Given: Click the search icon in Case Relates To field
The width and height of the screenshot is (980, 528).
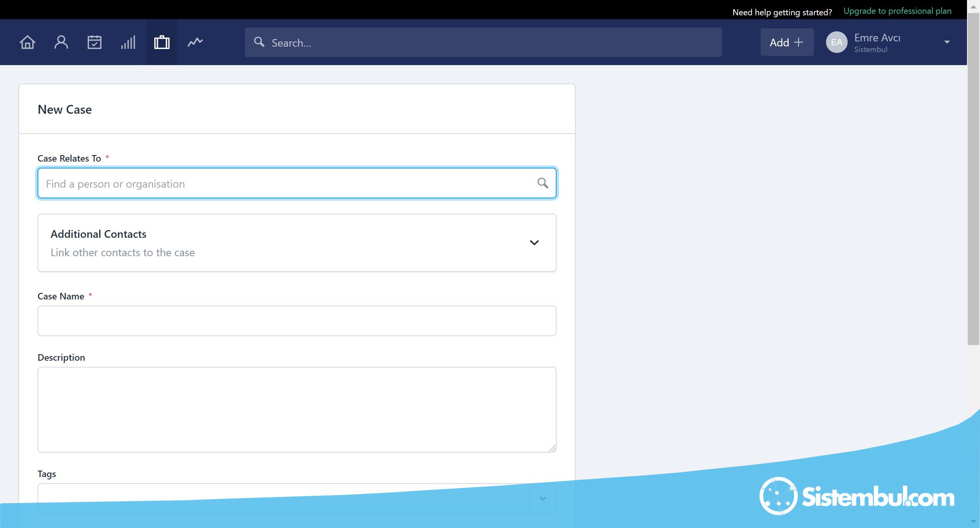Looking at the screenshot, I should pos(542,183).
